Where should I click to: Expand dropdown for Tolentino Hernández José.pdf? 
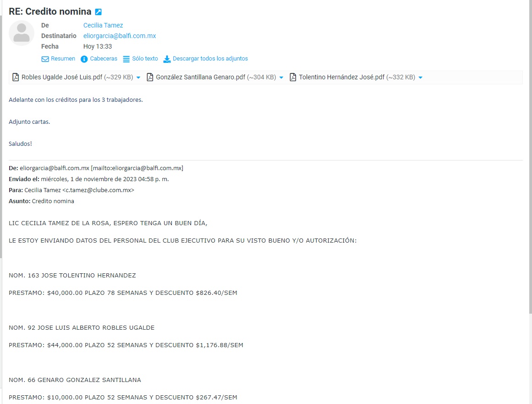pos(420,78)
